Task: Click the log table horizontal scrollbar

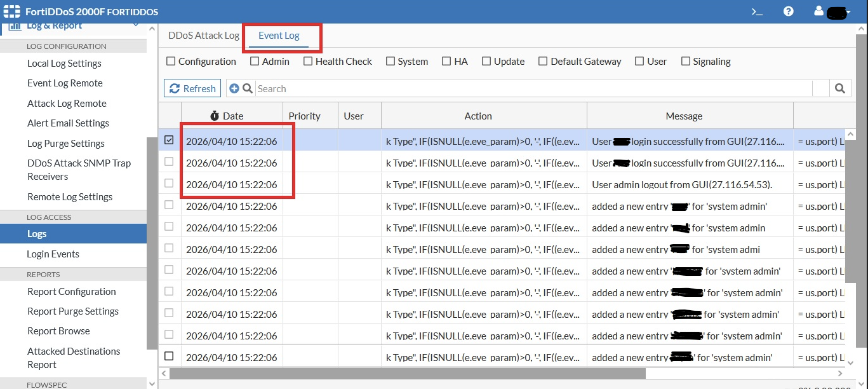Action: click(x=407, y=373)
